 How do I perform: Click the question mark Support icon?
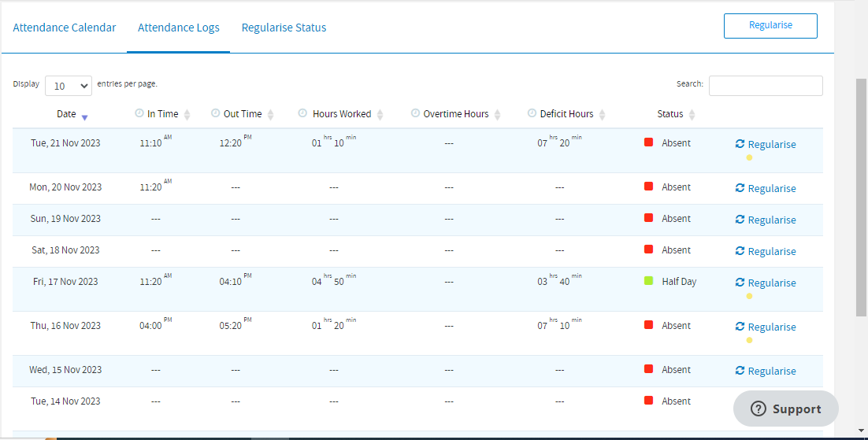coord(759,409)
